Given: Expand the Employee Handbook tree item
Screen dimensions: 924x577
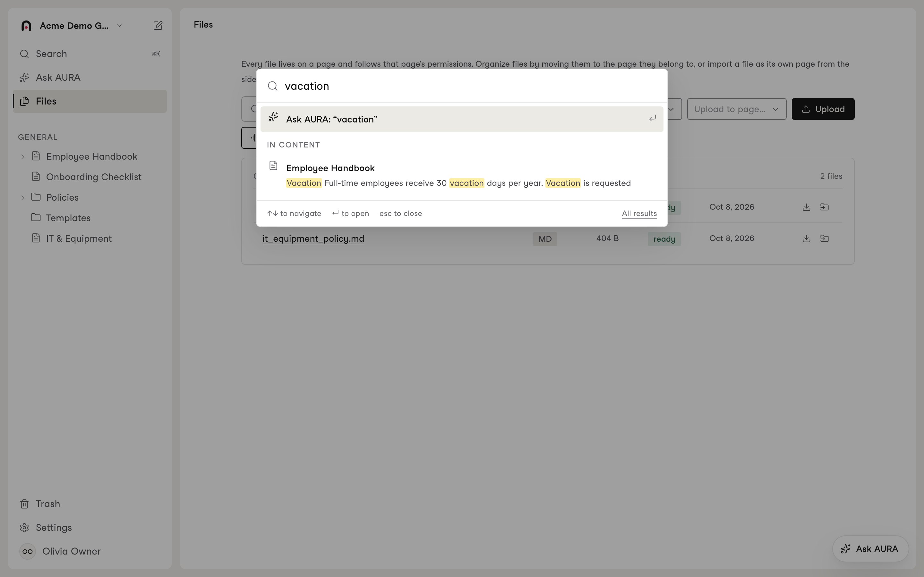Looking at the screenshot, I should pos(22,156).
